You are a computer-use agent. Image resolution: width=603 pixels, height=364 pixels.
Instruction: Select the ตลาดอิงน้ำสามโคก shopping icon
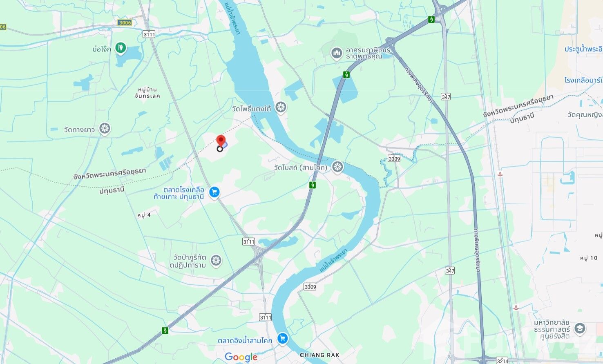(x=282, y=338)
